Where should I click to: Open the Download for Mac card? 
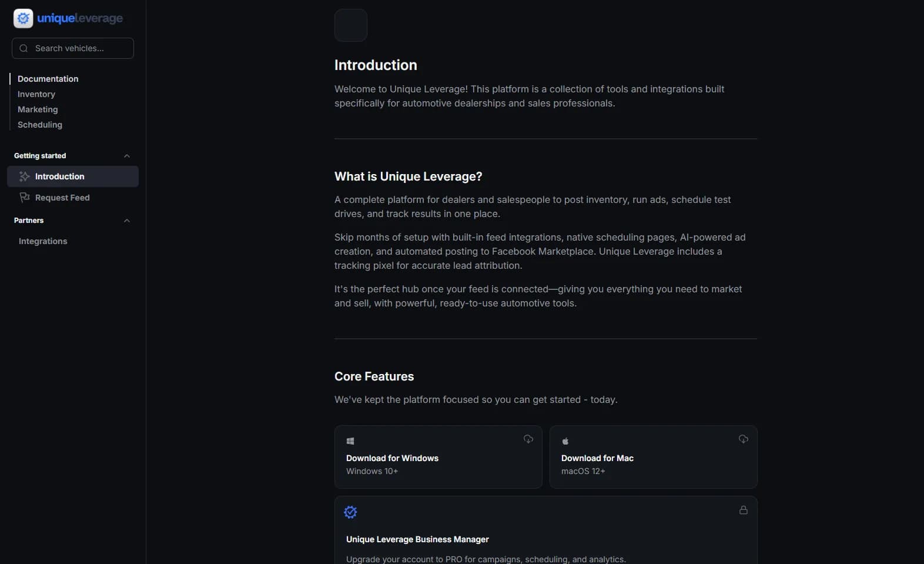(654, 457)
